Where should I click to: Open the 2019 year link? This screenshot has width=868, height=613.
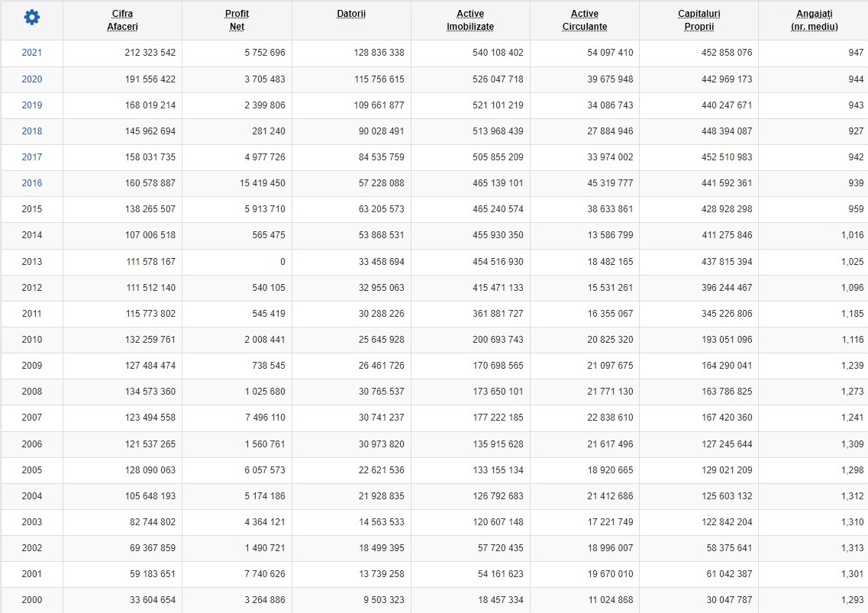(31, 105)
